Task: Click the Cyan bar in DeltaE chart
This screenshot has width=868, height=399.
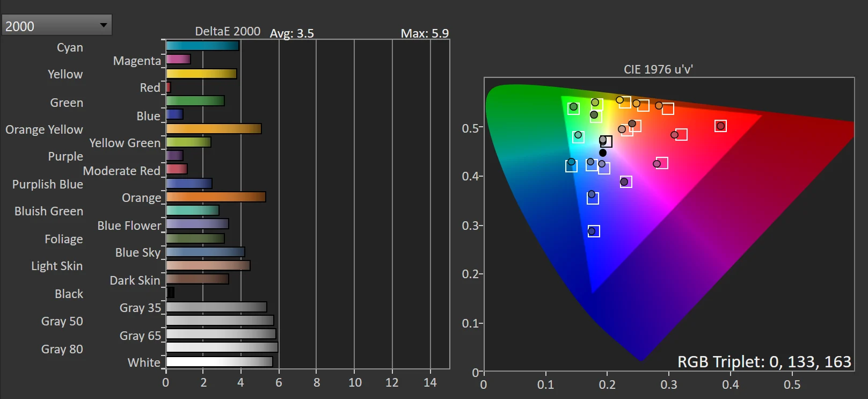Action: 202,46
